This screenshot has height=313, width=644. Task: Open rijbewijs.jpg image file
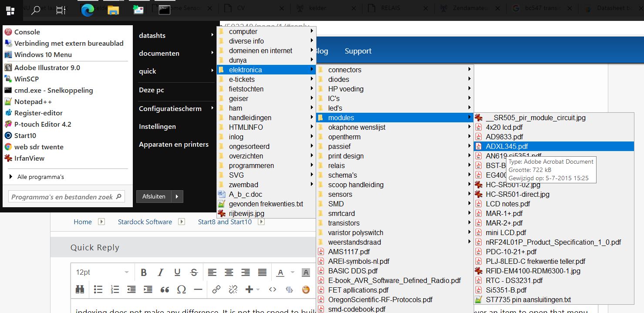[266, 213]
